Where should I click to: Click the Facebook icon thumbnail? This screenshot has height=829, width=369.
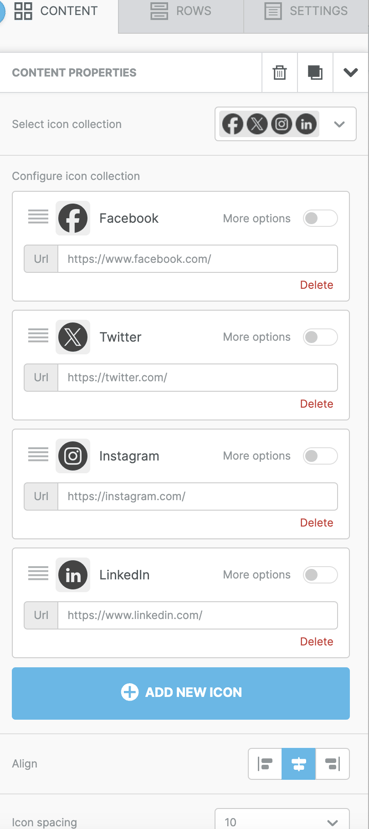(x=73, y=218)
